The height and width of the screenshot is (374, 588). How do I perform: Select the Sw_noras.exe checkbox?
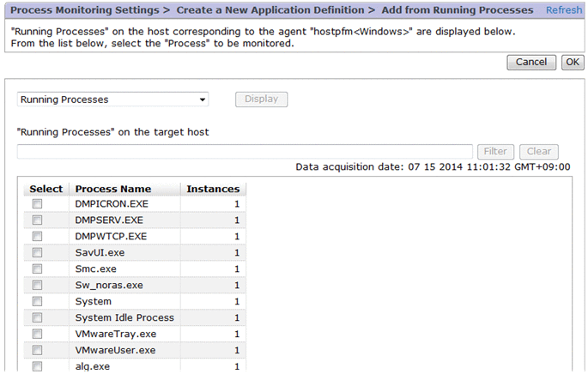37,286
